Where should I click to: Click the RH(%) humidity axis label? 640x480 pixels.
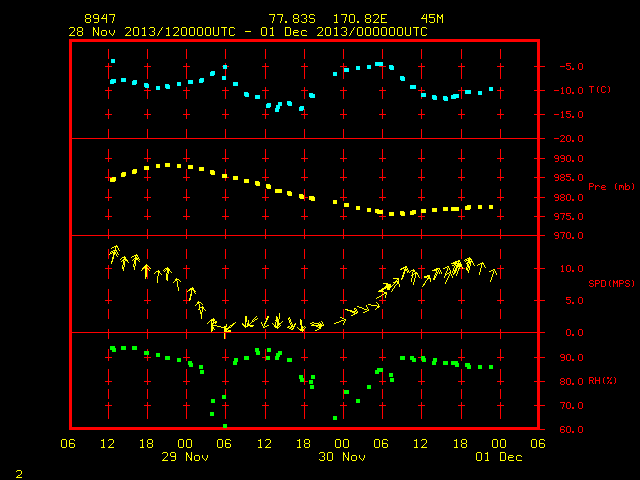[x=602, y=380]
